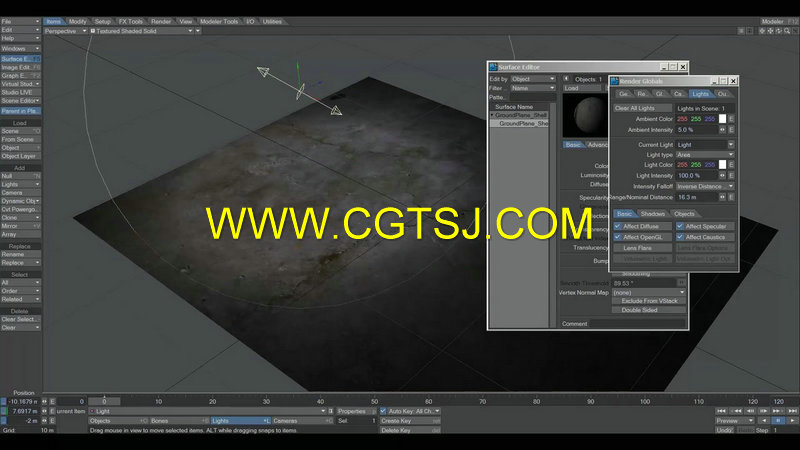Click the viewport move/pan icon

pyautogui.click(x=770, y=31)
